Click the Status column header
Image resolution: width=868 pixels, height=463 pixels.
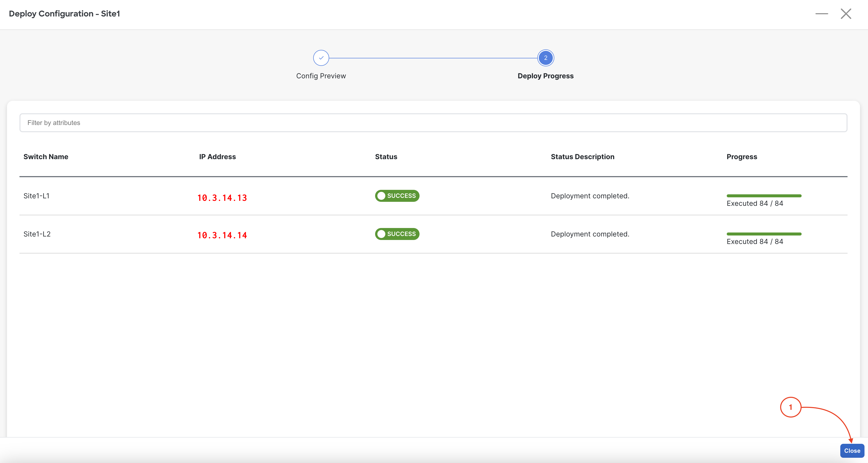tap(386, 157)
